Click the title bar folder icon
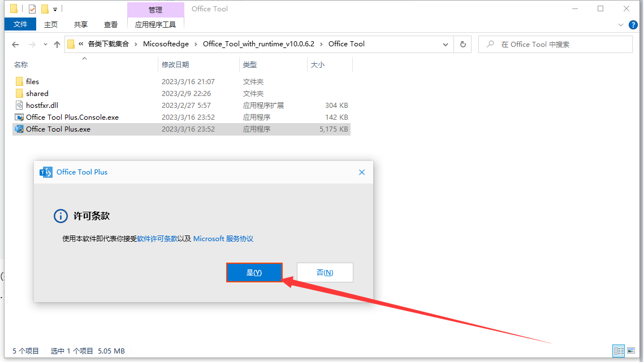 click(14, 8)
